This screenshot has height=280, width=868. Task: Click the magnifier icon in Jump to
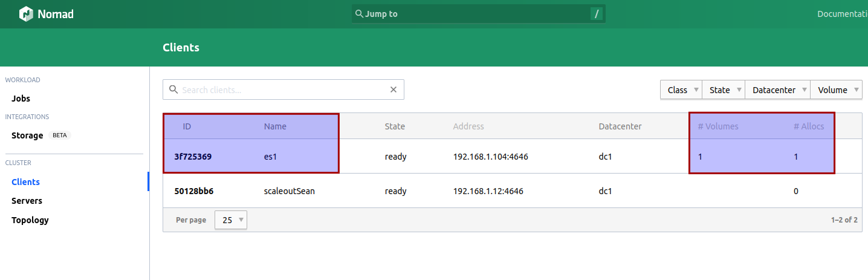coord(359,14)
